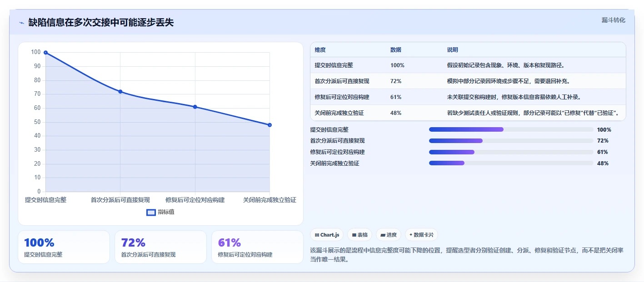Click the 48% label beside the progress bar

[x=603, y=163]
